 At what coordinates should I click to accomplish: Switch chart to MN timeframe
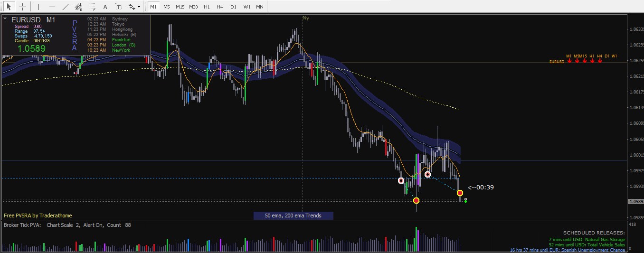tap(260, 7)
